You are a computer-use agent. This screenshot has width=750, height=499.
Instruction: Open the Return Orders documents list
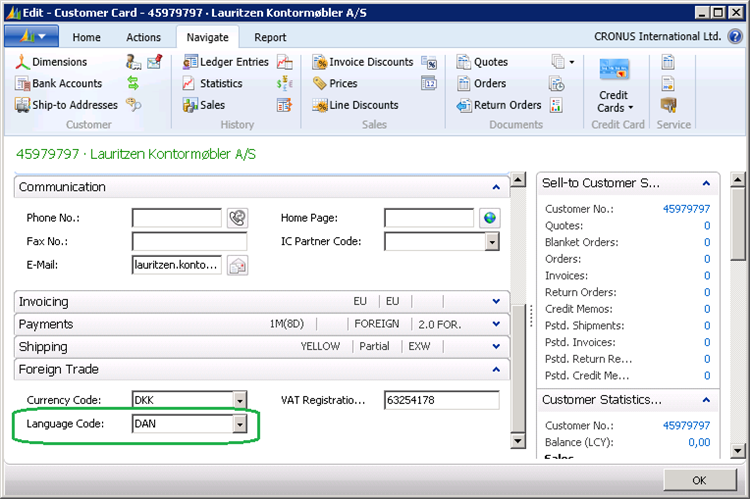(x=499, y=105)
